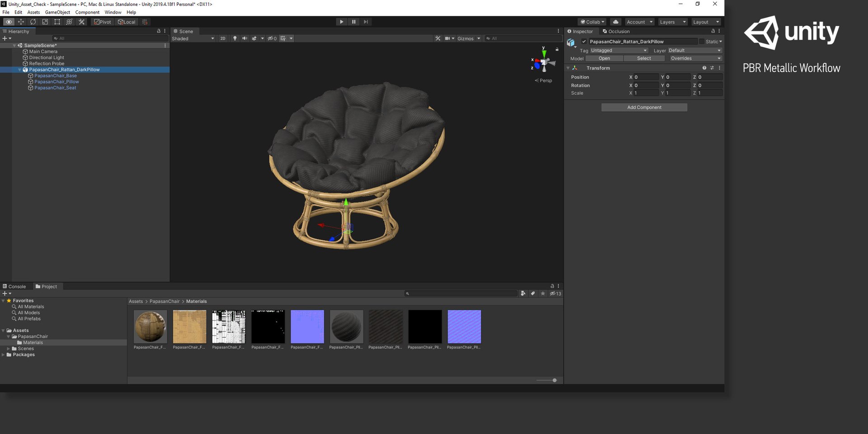Open the Layout dropdown
868x434 pixels.
(706, 22)
